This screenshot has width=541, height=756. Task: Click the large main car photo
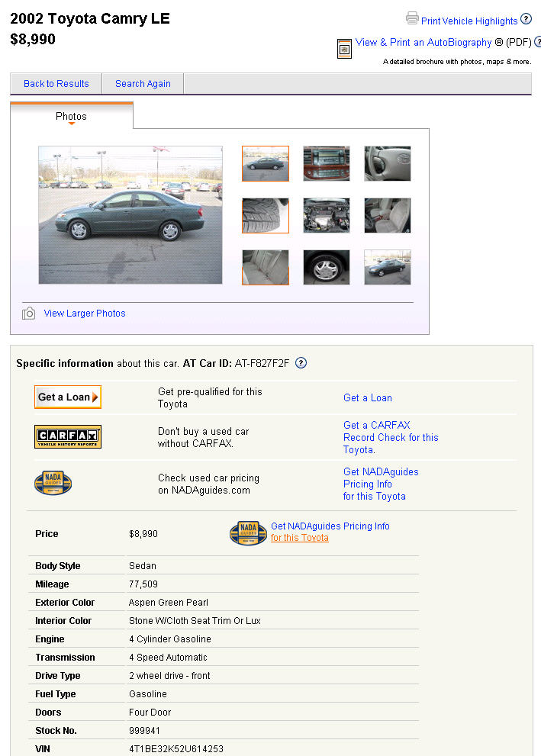pyautogui.click(x=130, y=215)
